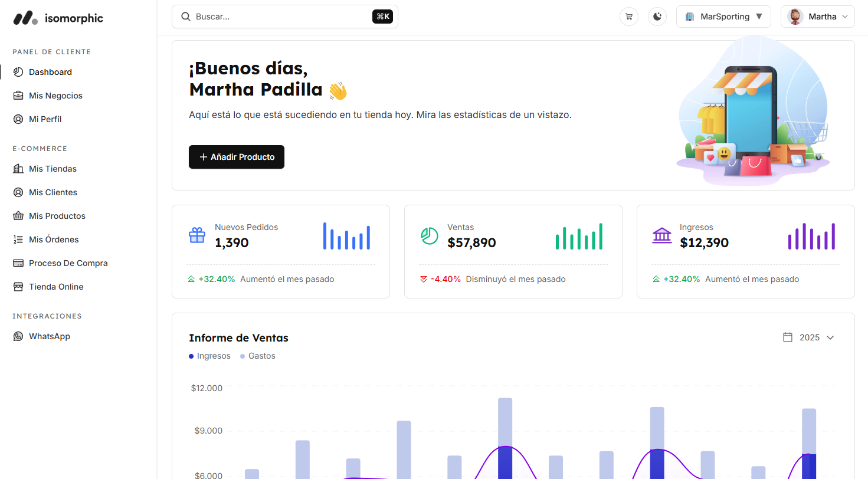868x479 pixels.
Task: Click the PANEL DE CLIENTE section heading
Action: [x=52, y=52]
